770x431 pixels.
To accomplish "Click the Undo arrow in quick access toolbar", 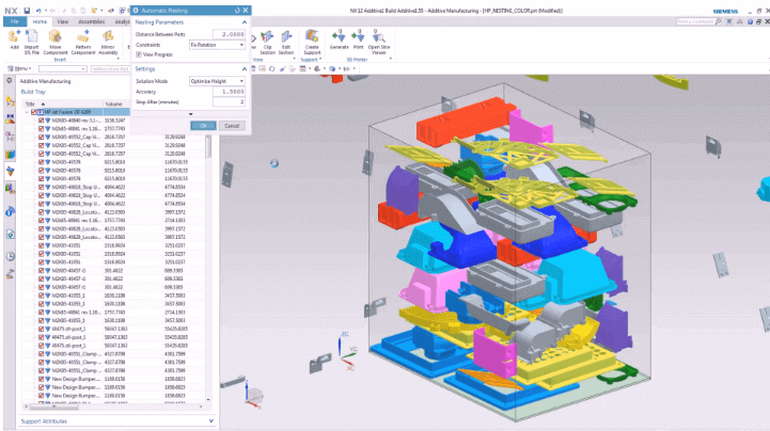I will pyautogui.click(x=38, y=10).
